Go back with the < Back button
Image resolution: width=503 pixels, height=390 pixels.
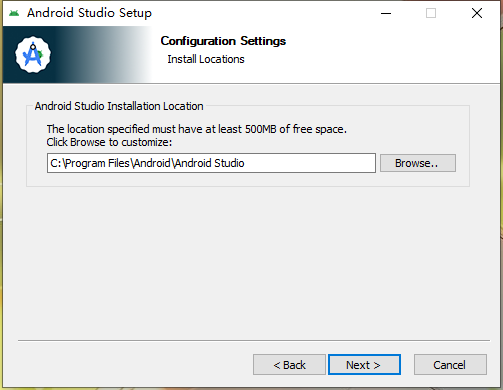[x=289, y=365]
